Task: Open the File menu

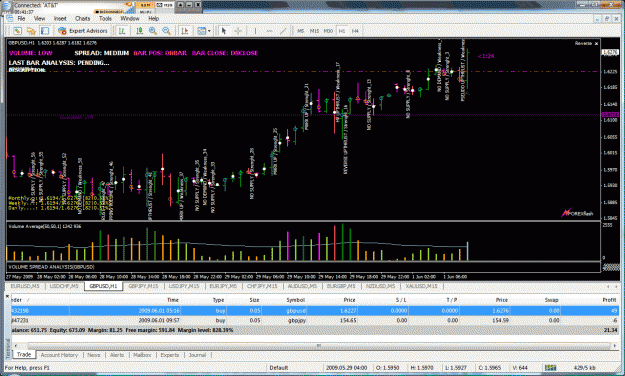Action: coord(22,18)
